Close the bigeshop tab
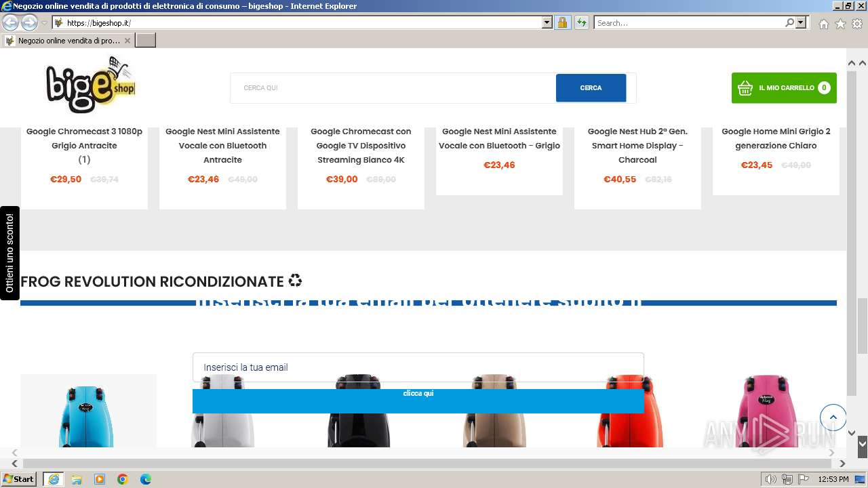 [x=127, y=41]
